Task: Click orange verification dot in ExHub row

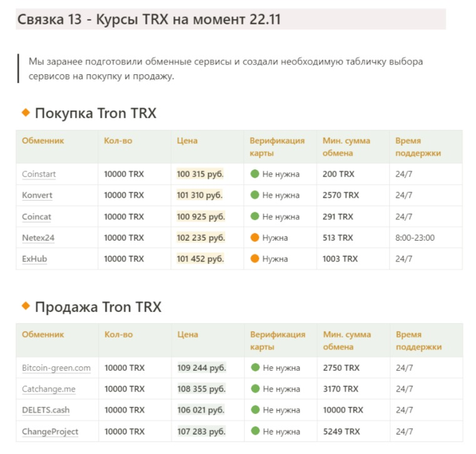Action: point(255,259)
